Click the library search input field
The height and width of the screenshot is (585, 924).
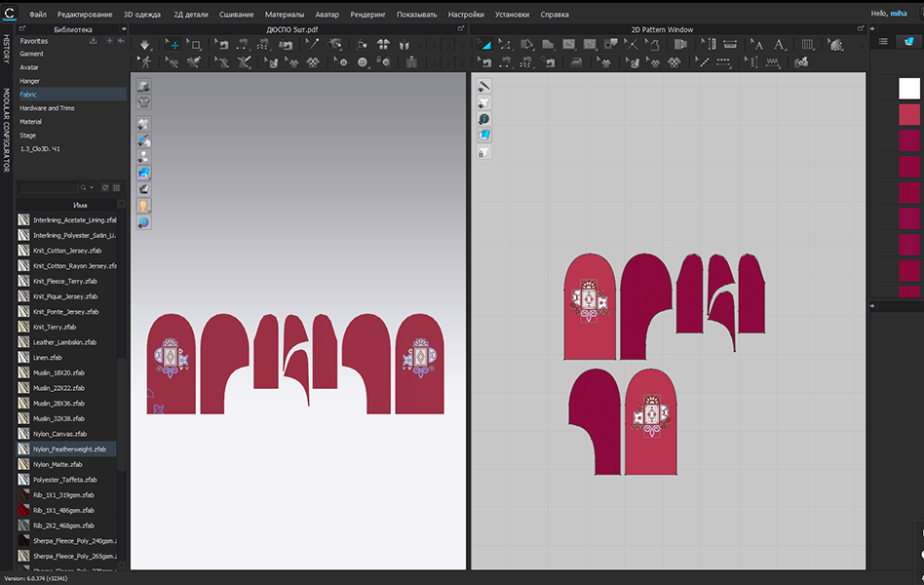click(x=49, y=187)
